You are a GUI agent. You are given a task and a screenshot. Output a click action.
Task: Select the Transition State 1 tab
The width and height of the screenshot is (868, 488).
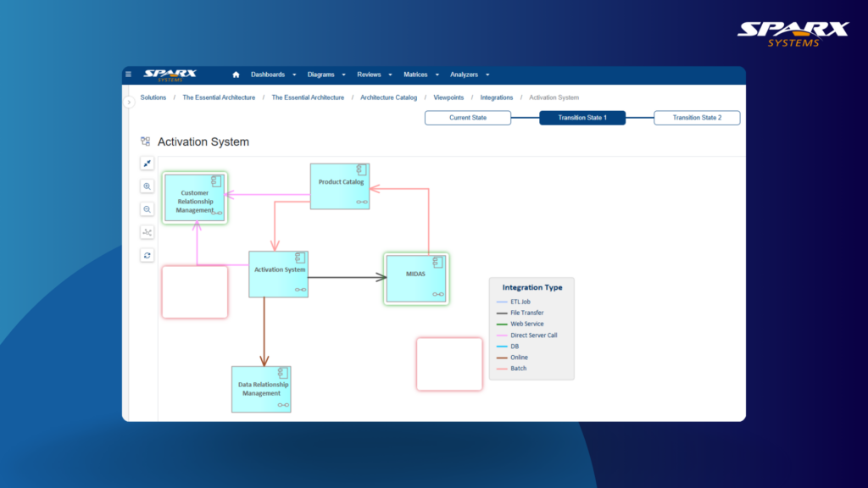(x=582, y=118)
